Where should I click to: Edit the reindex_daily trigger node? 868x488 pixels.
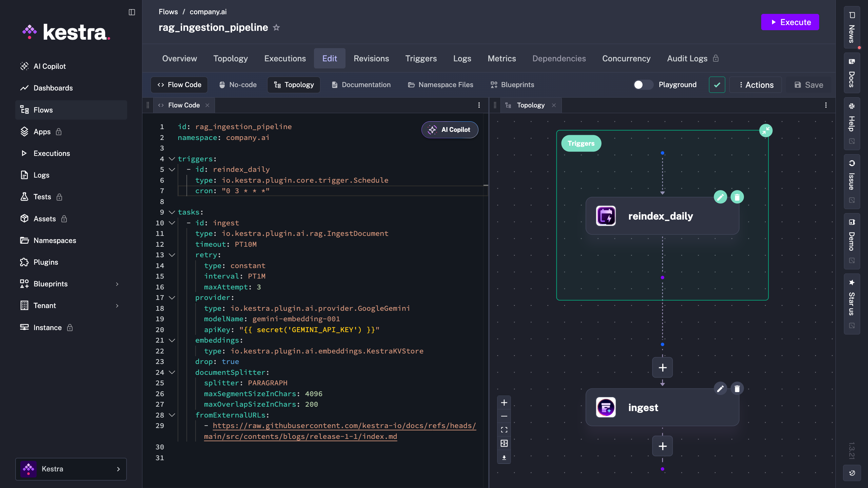coord(720,197)
